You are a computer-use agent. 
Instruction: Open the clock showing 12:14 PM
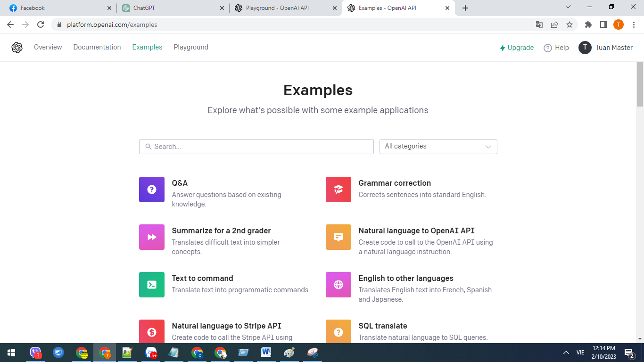[603, 353]
